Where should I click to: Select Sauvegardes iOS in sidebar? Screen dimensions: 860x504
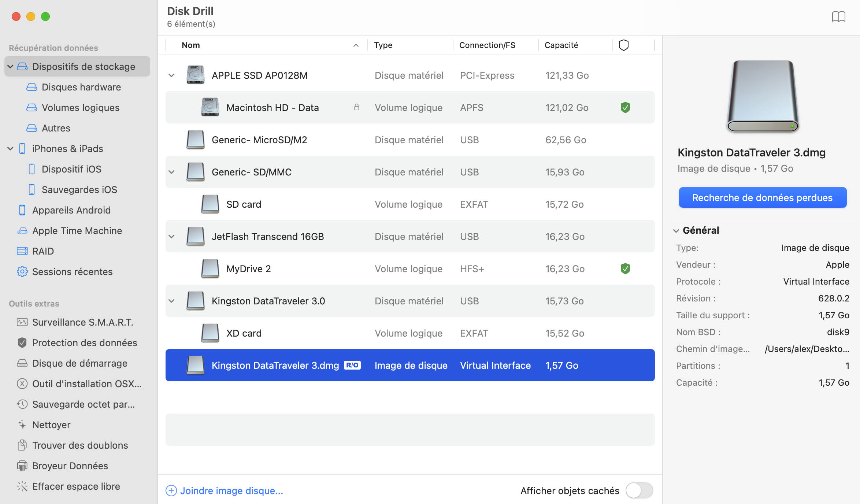tap(73, 189)
